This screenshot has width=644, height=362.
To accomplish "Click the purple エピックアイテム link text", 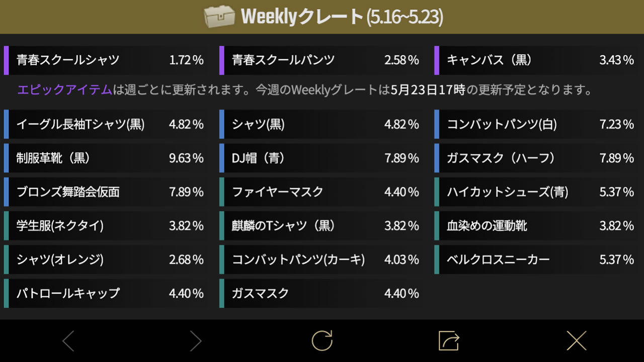I will click(x=64, y=90).
